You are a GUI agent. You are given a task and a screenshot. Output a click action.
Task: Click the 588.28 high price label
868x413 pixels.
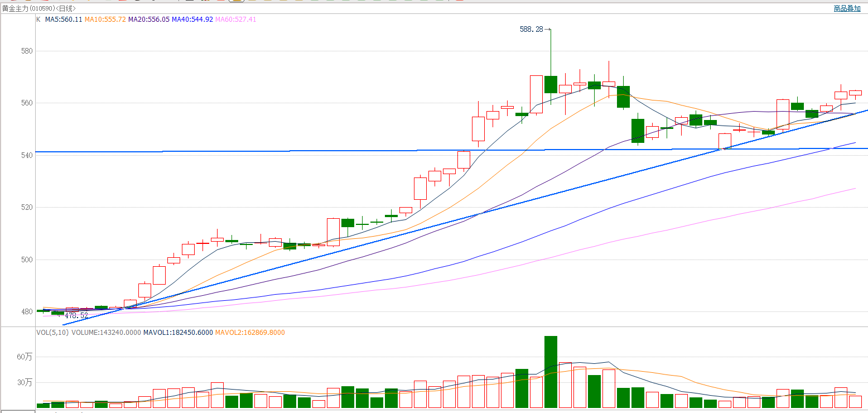[x=531, y=30]
